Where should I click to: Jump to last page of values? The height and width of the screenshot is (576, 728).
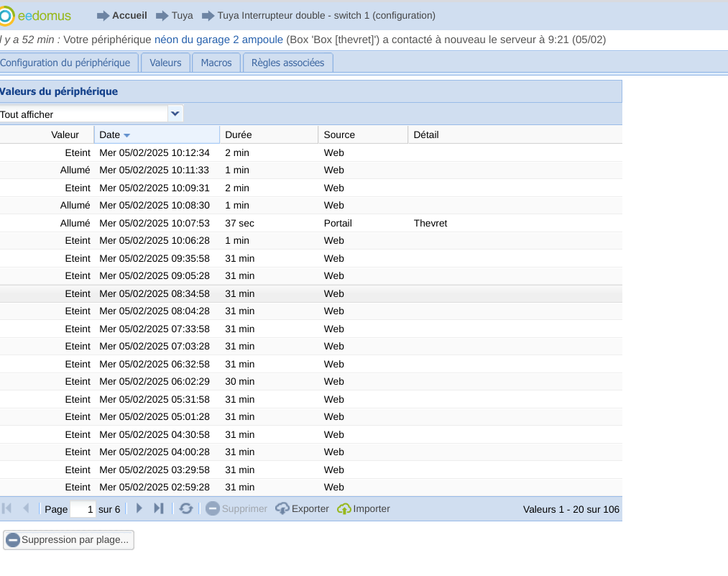coord(159,508)
